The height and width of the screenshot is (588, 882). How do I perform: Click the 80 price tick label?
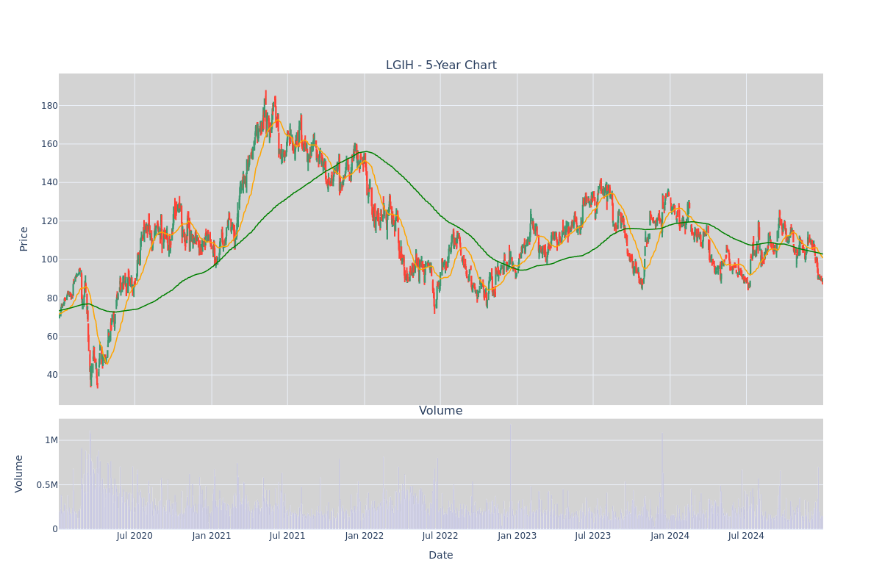coord(52,298)
